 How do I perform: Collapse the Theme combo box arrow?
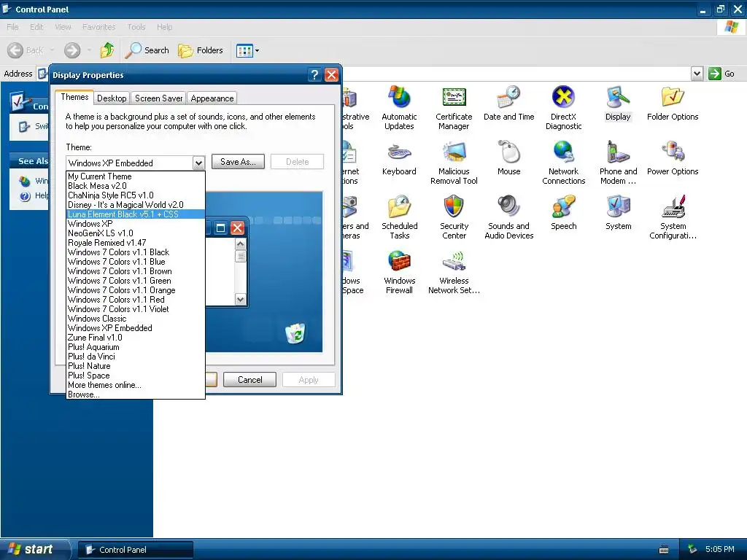coord(198,163)
